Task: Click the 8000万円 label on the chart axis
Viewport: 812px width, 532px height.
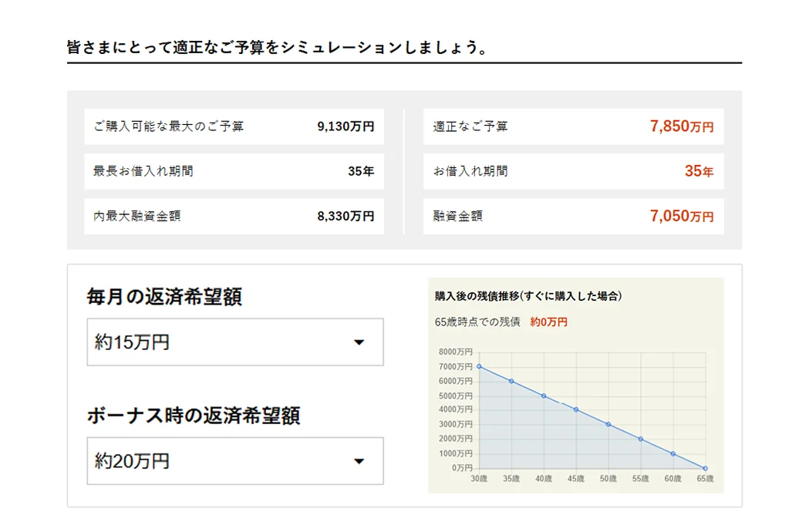Action: [455, 352]
